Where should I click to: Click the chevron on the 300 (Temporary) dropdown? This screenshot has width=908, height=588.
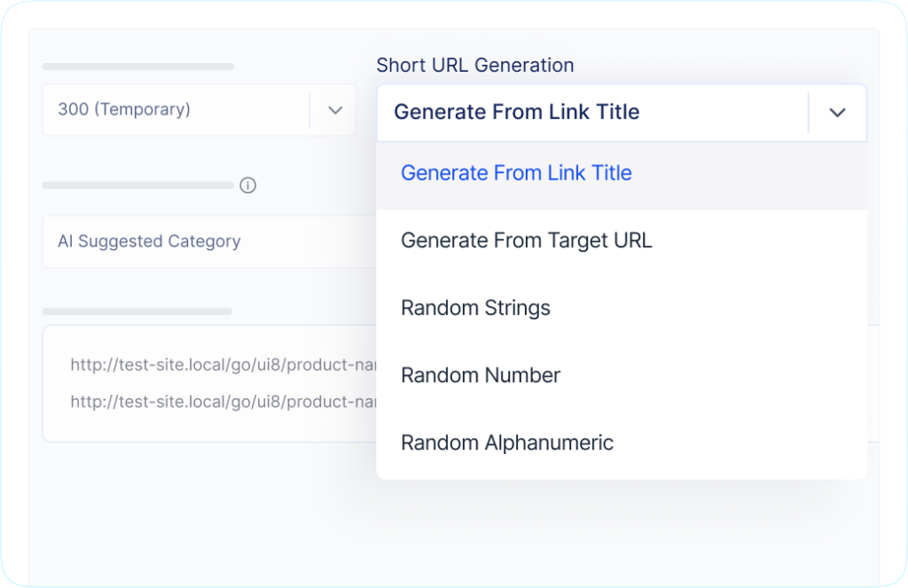pos(334,110)
